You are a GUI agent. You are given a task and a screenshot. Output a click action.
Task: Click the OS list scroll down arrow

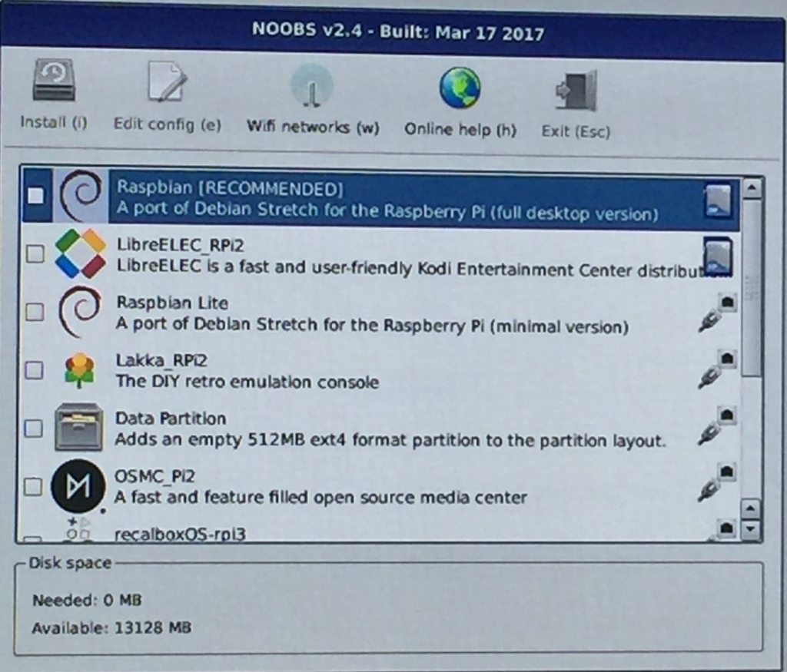[x=752, y=528]
